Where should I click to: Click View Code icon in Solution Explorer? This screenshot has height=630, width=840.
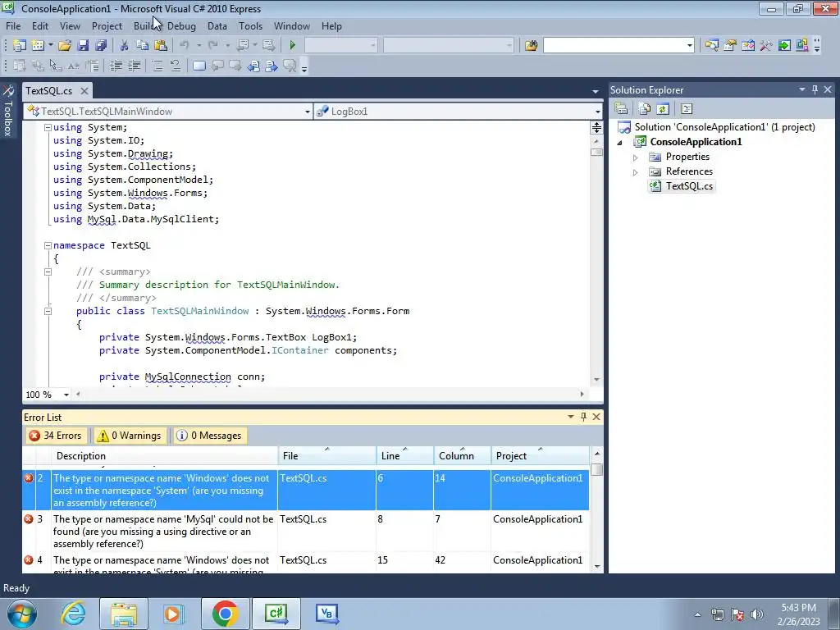tap(687, 109)
